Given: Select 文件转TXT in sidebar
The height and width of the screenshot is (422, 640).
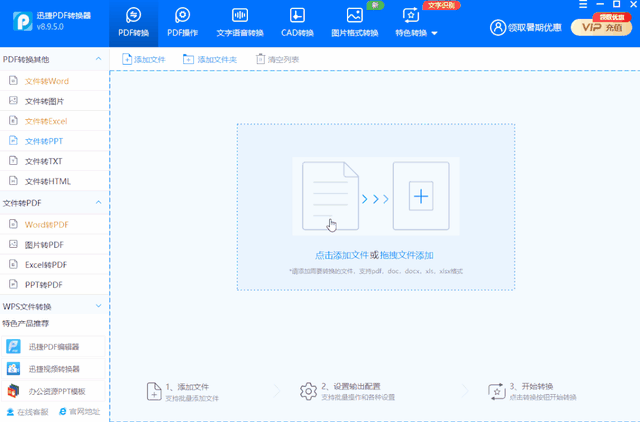Looking at the screenshot, I should pos(54,161).
